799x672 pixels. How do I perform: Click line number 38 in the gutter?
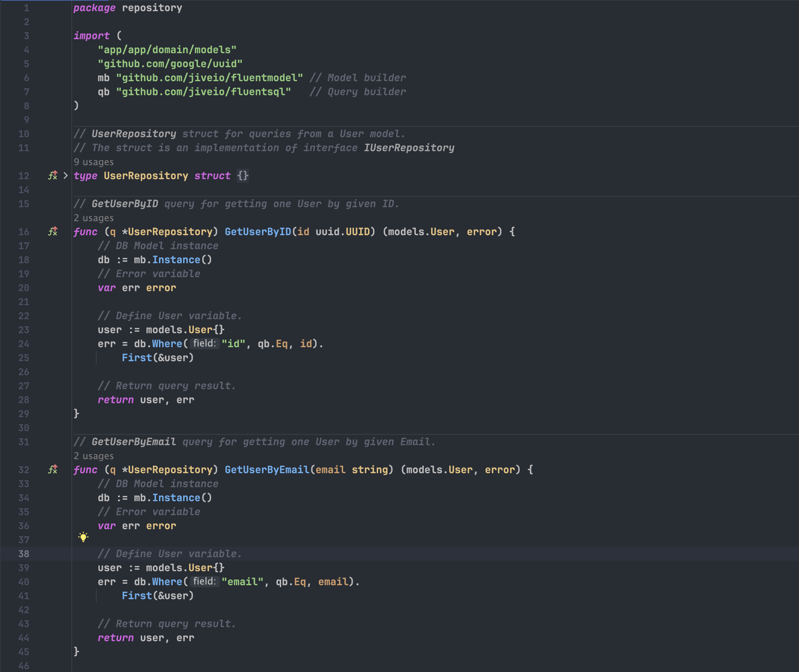click(23, 554)
